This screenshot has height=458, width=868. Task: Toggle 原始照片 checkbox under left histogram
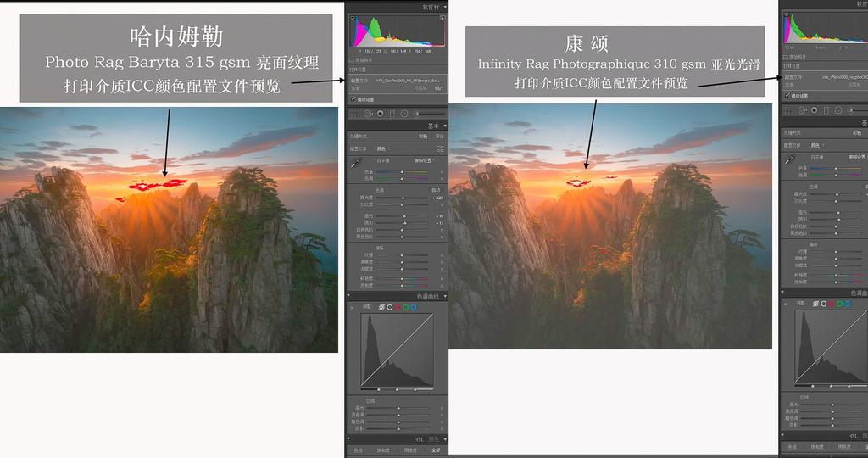coord(352,60)
